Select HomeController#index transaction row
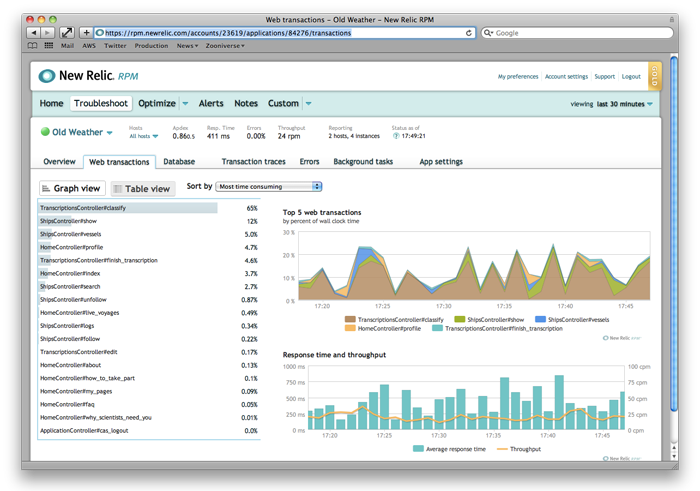 (x=149, y=273)
